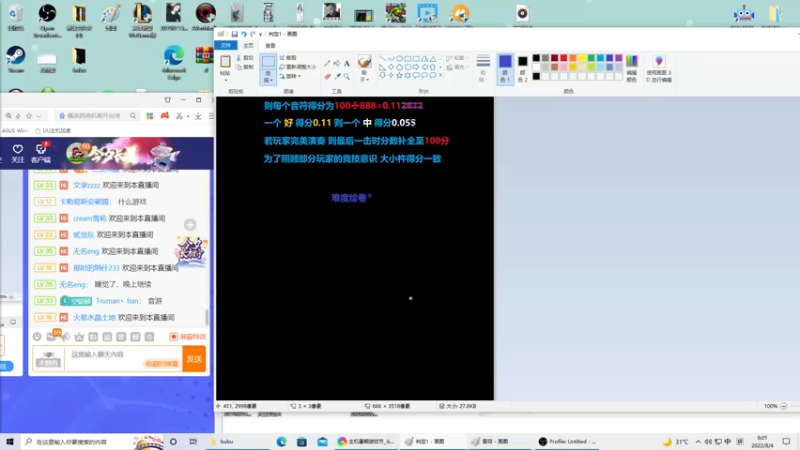Choose Color 1 foreground slot

click(x=505, y=68)
